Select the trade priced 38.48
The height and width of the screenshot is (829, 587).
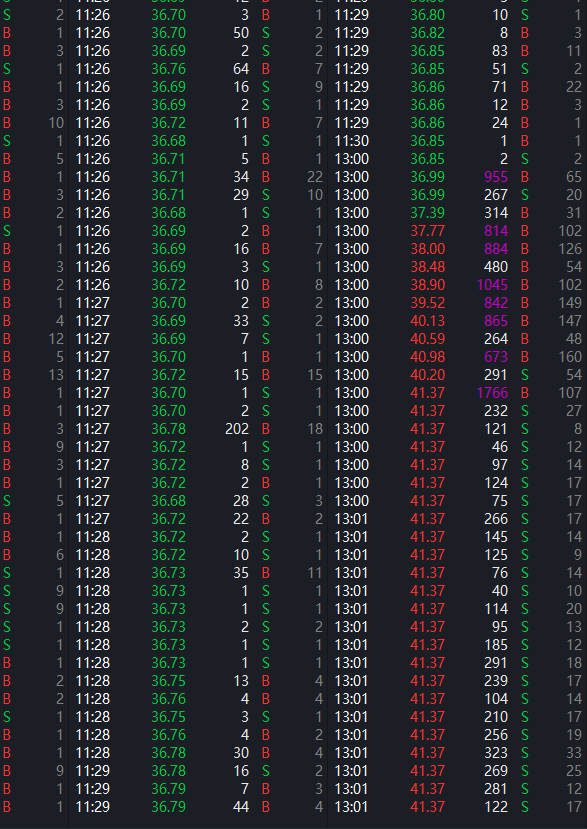[x=457, y=267]
